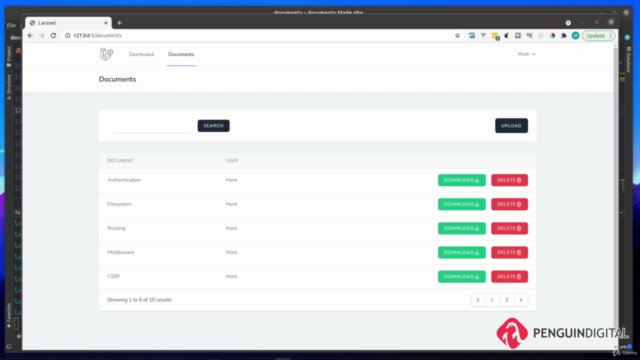
Task: Select pagination page 2
Action: click(x=507, y=300)
